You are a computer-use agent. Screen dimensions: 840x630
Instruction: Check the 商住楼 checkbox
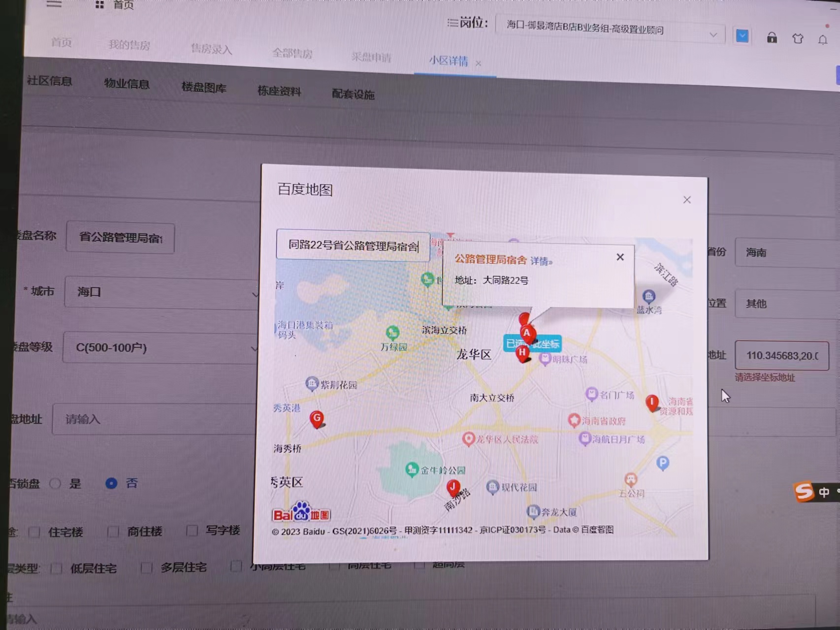coord(113,531)
